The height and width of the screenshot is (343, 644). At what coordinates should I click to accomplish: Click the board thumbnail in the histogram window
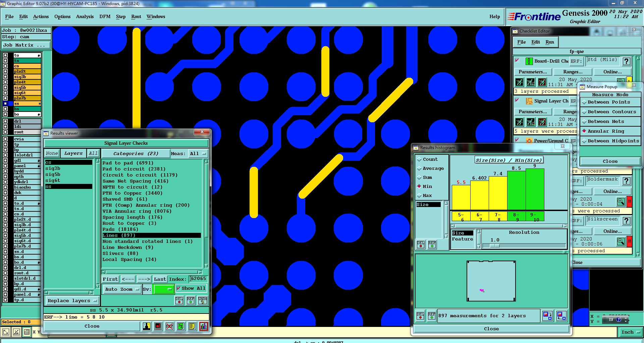pos(491,281)
